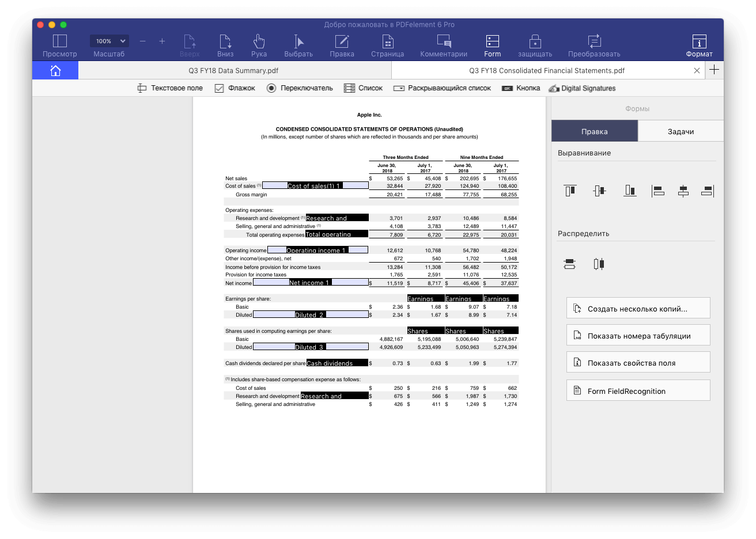Switch to Q3 FY18 Data Summary.pdf tab
Image resolution: width=756 pixels, height=539 pixels.
point(233,70)
